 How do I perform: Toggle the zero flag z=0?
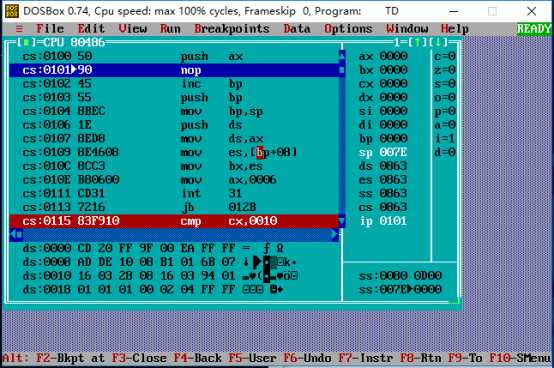(x=445, y=70)
